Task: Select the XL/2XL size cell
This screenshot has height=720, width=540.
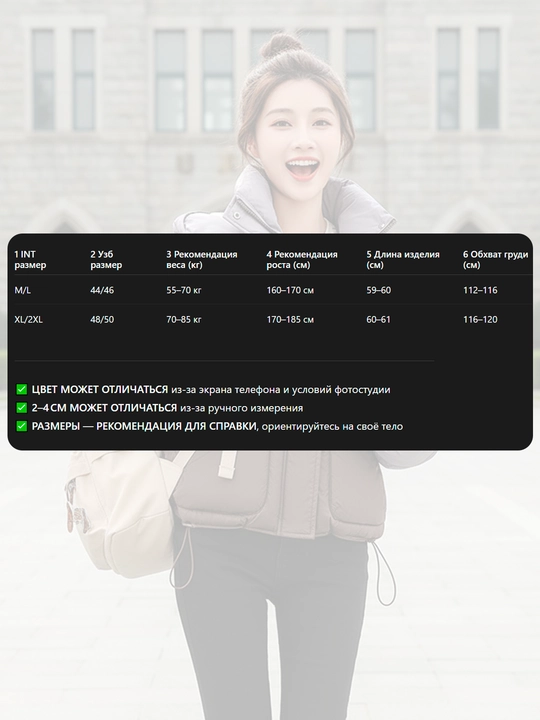Action: click(x=28, y=320)
